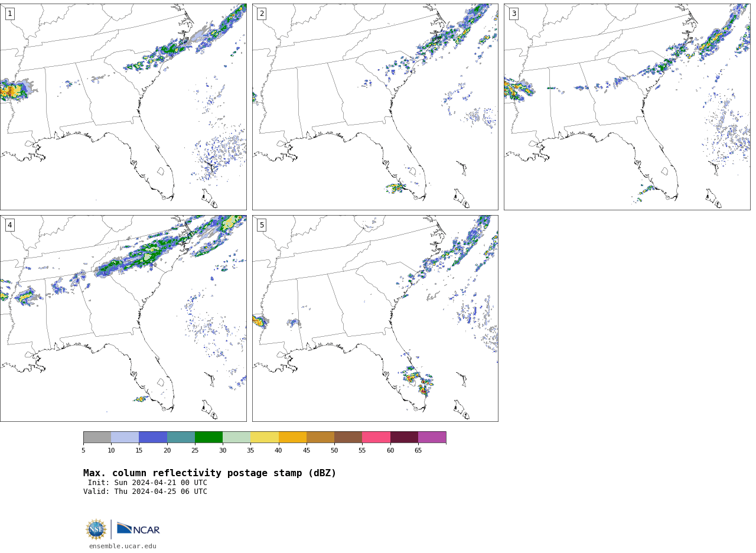Click the light lavender 10-15 dBZ swatch
Image resolution: width=756 pixels, height=553 pixels.
[x=125, y=437]
